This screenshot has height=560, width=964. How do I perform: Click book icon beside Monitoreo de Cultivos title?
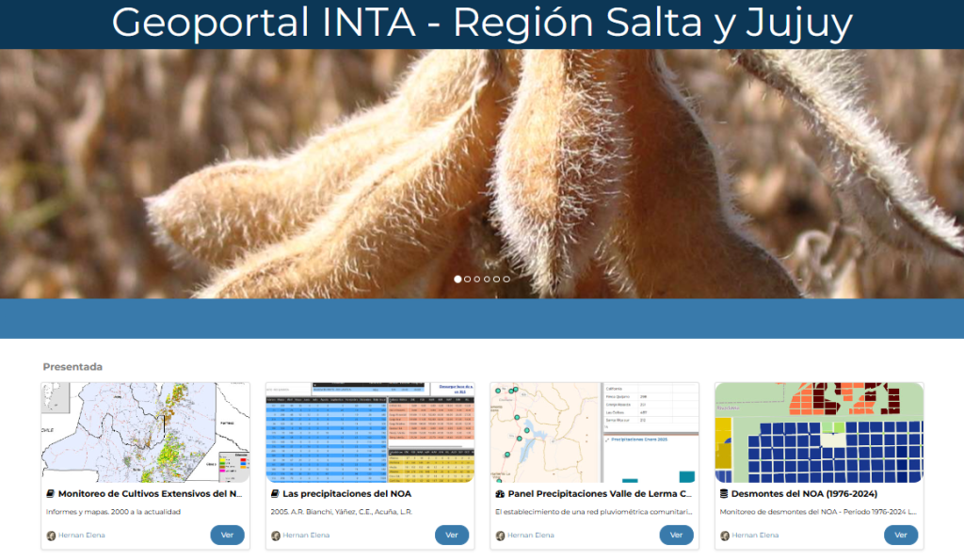[x=51, y=493]
